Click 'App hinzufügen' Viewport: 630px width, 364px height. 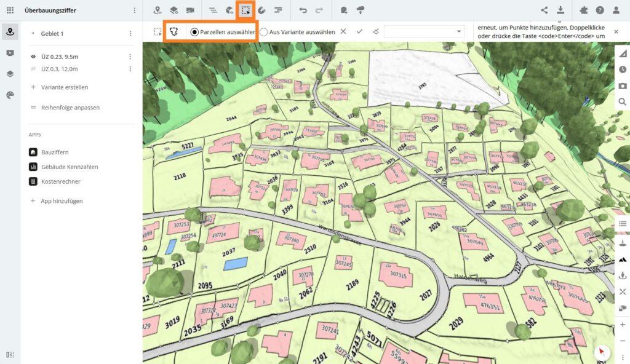62,201
